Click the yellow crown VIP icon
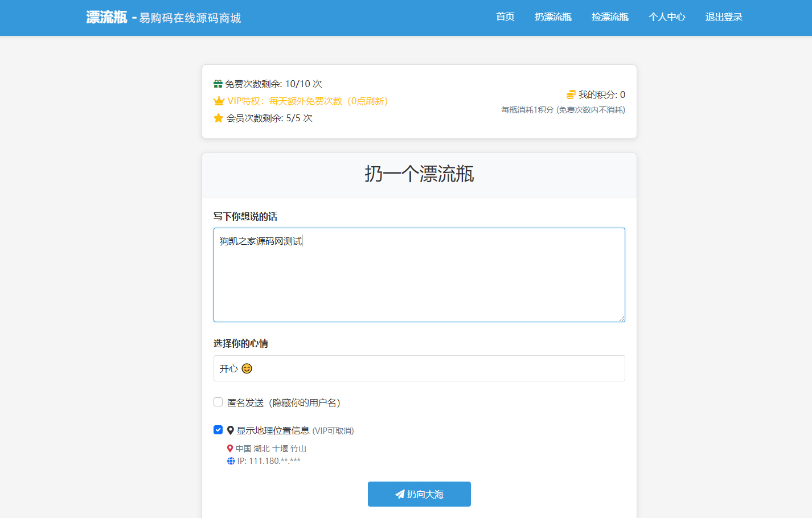 coord(219,101)
